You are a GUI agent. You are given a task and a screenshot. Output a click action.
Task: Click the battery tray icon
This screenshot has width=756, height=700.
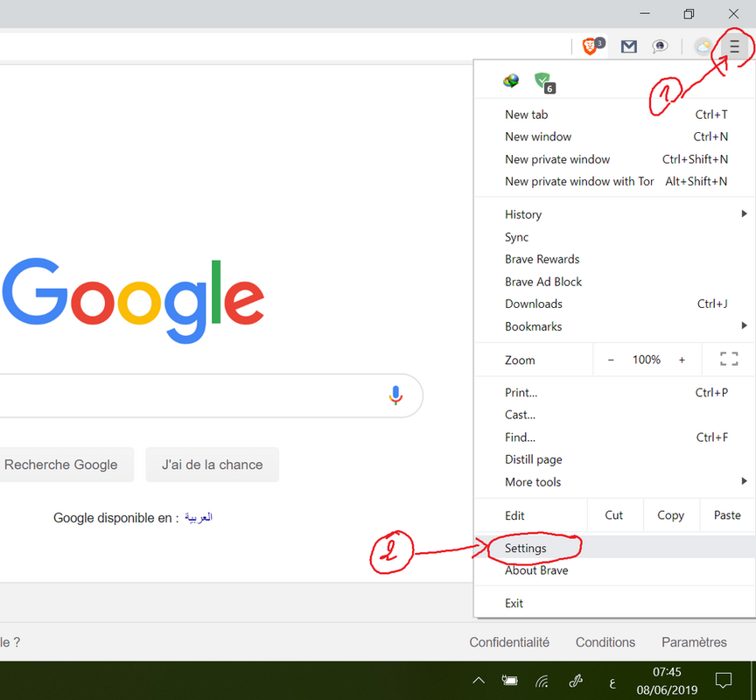coord(509,680)
